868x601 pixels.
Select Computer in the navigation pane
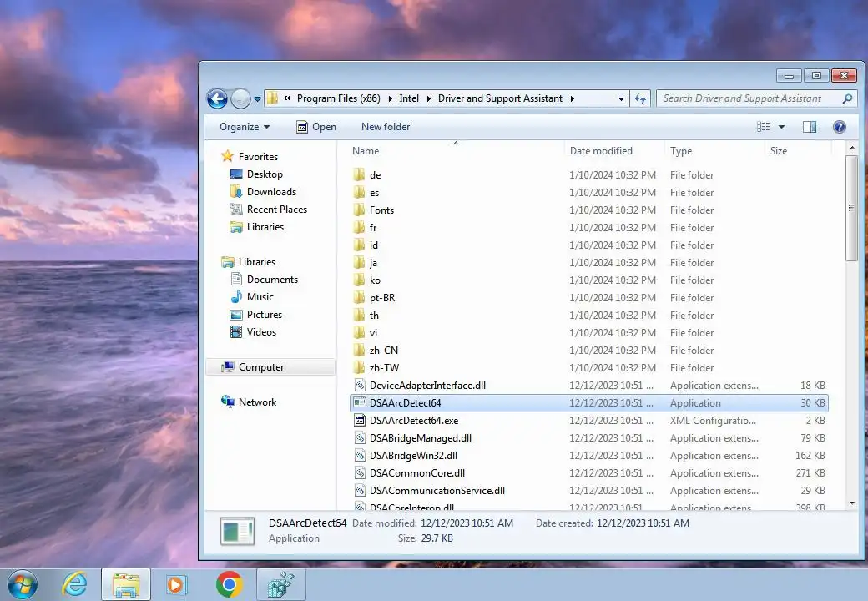point(270,367)
